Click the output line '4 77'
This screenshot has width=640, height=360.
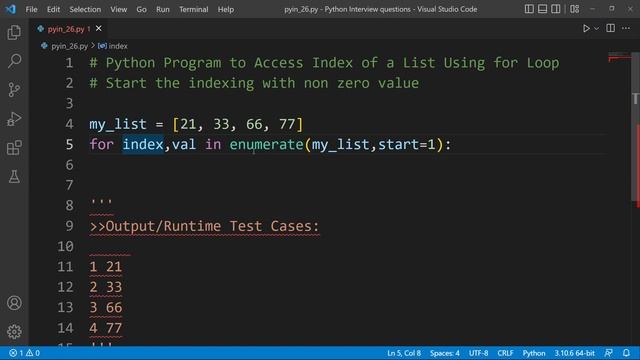click(x=106, y=328)
